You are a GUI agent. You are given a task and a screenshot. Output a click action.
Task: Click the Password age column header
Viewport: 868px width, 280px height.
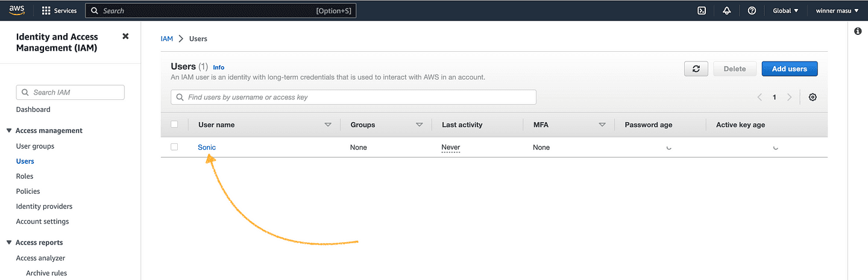pyautogui.click(x=649, y=125)
